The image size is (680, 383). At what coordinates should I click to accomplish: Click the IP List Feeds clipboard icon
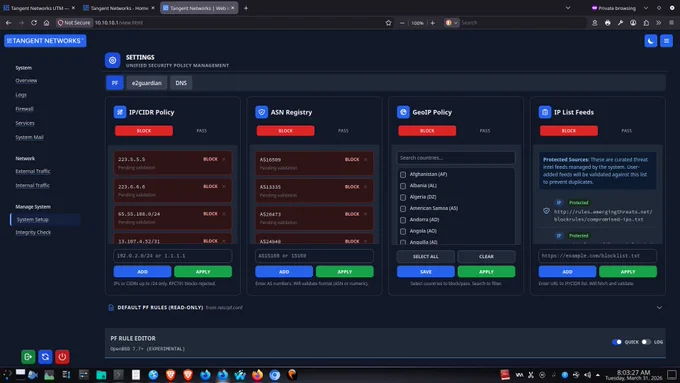click(x=545, y=112)
